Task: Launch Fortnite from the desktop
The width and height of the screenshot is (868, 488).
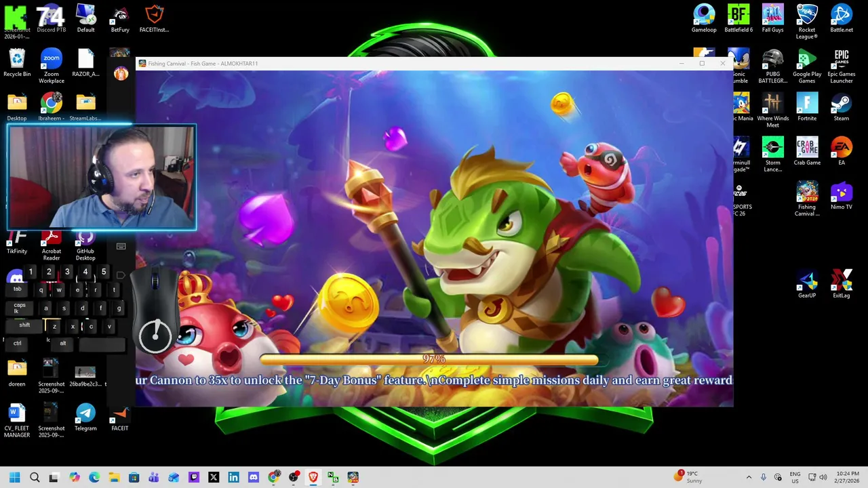Action: (807, 107)
